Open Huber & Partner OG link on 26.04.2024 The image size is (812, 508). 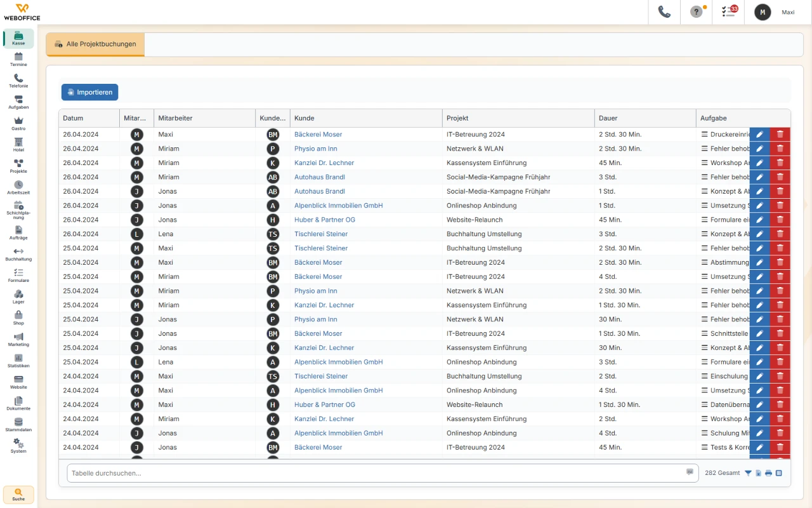(325, 220)
